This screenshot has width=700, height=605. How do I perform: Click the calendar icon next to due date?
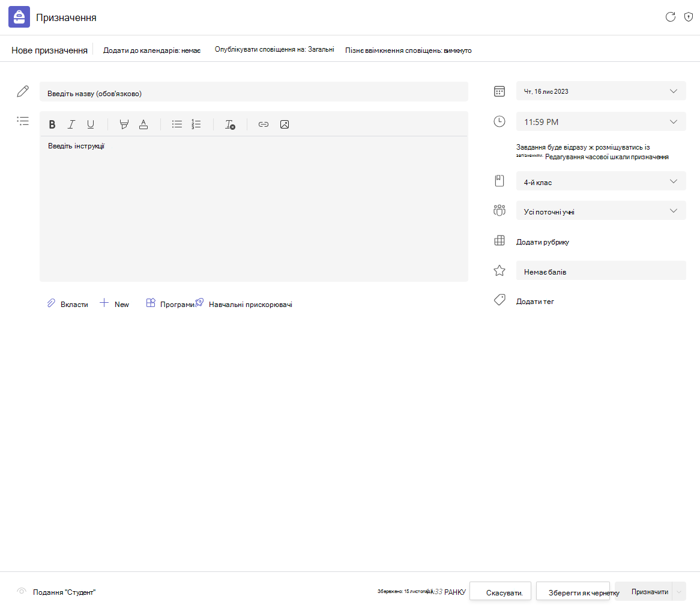click(x=499, y=91)
